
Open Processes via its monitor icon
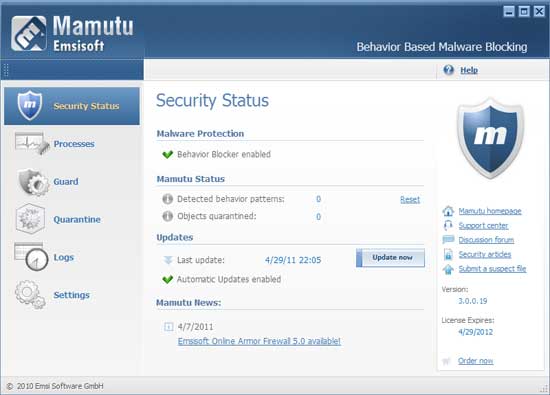click(x=32, y=144)
